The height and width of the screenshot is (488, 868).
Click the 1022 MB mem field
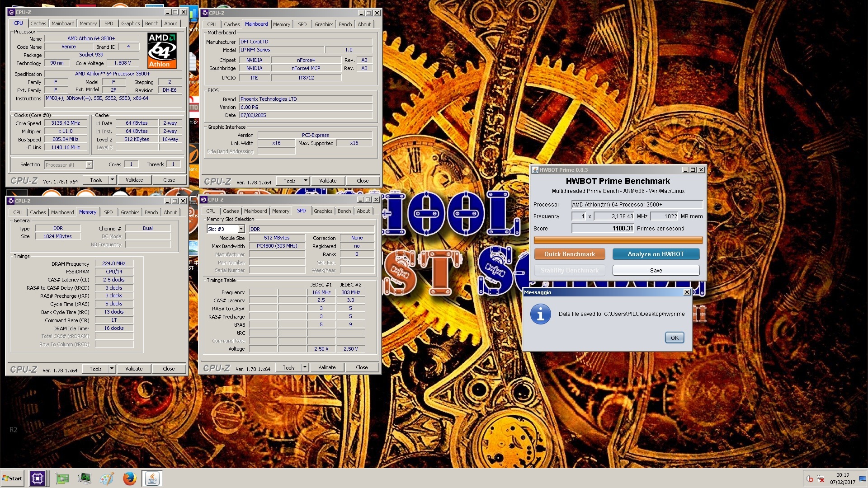(x=664, y=216)
